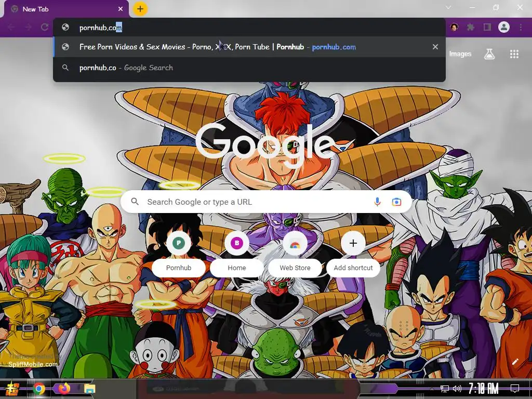The image size is (532, 399).
Task: Open the network tray icon
Action: coord(445,389)
